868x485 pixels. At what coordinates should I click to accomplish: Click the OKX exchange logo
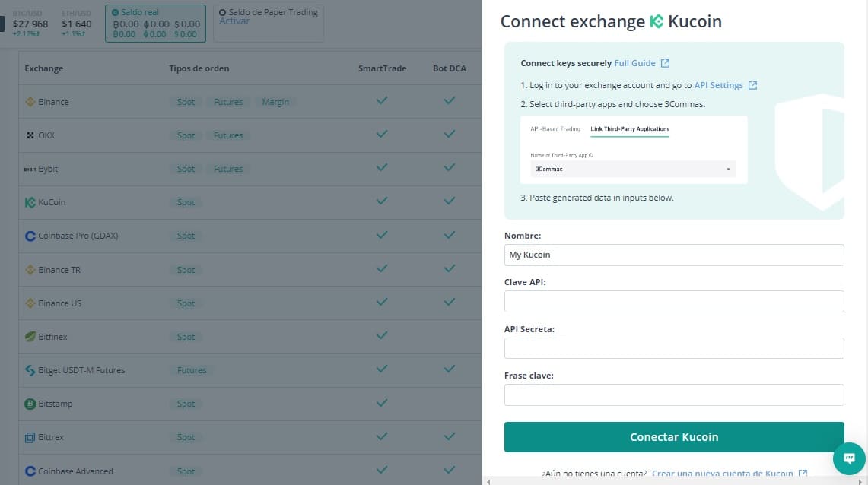click(x=29, y=135)
